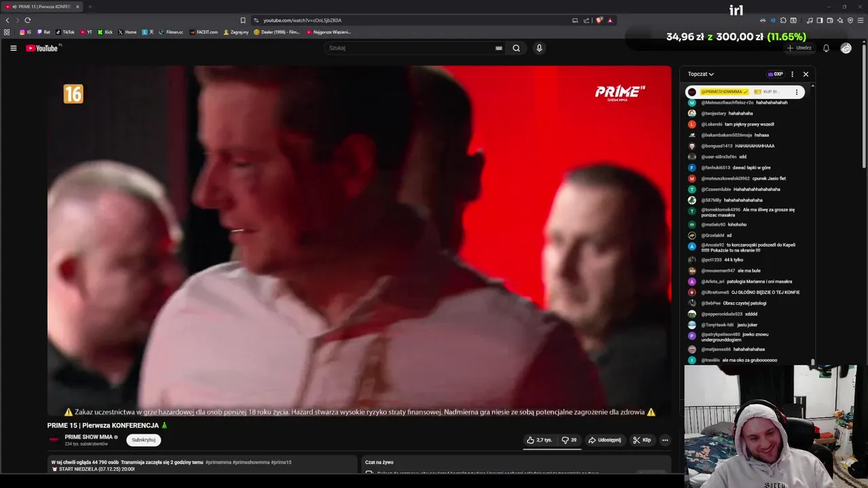Image resolution: width=868 pixels, height=488 pixels.
Task: Dislike the video with thumbs down
Action: [570, 440]
